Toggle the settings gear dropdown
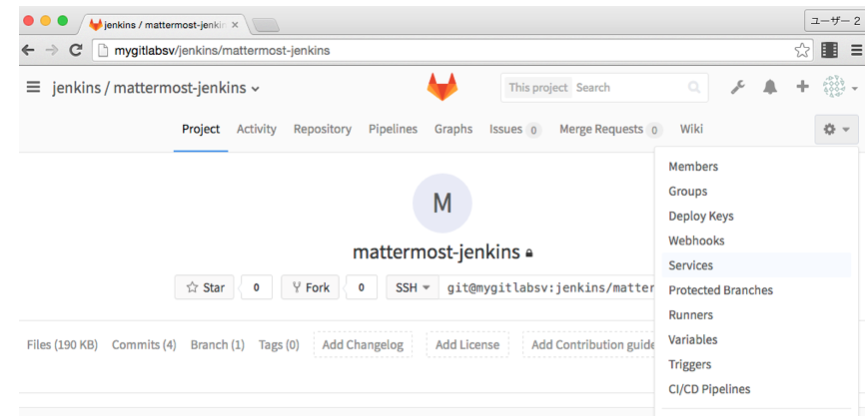The image size is (866, 416). click(x=836, y=129)
